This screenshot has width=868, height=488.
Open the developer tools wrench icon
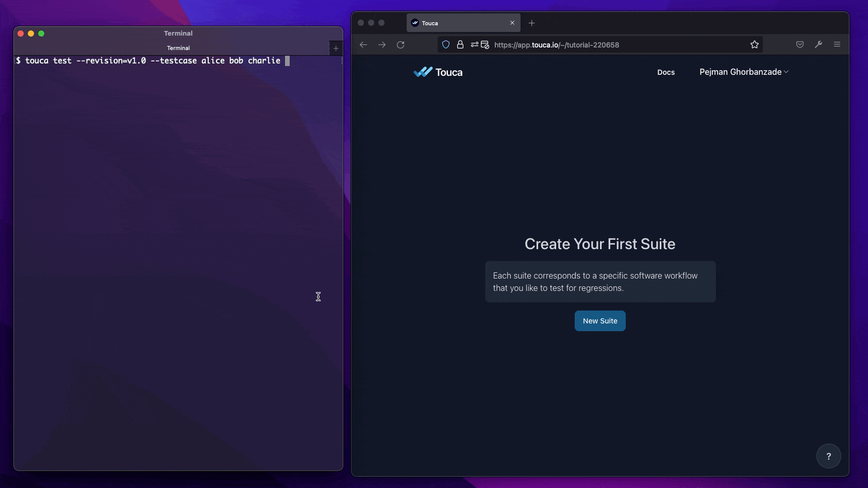click(819, 45)
